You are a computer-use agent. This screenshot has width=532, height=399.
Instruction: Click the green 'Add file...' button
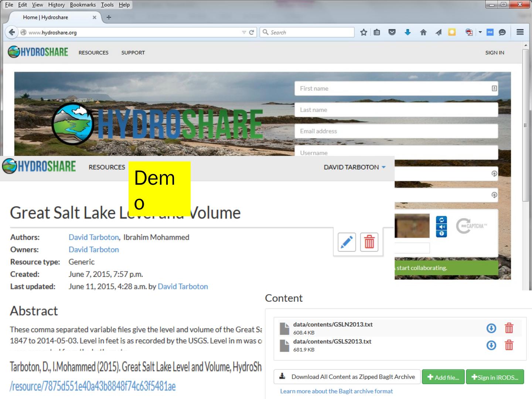pos(443,377)
